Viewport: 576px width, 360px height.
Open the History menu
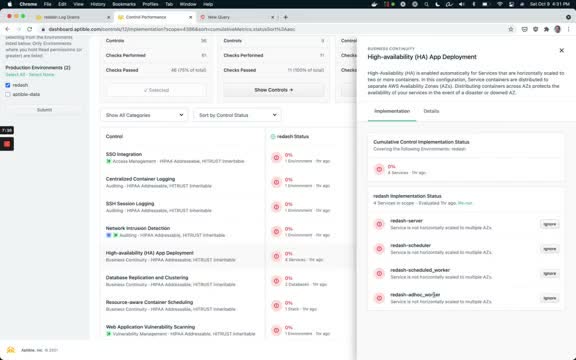98,4
